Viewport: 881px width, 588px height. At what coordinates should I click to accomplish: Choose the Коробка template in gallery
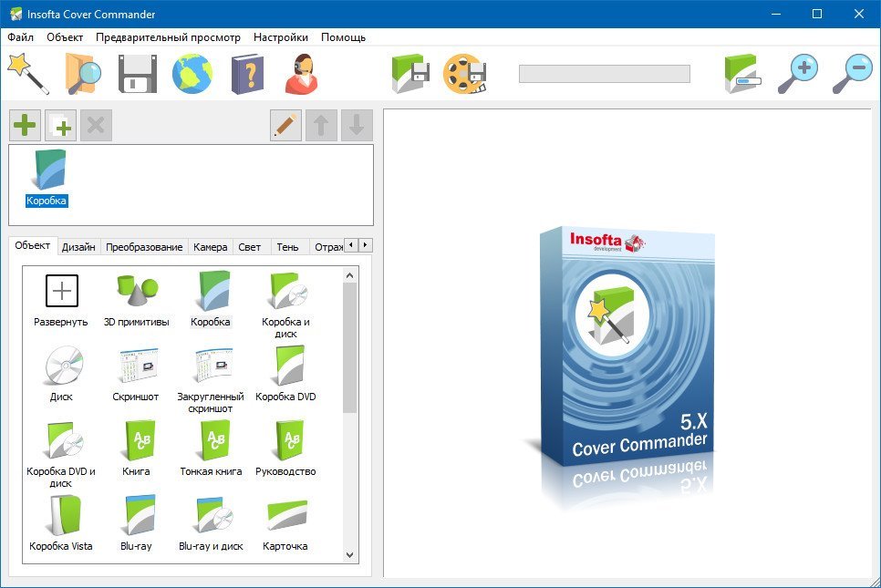tap(211, 299)
